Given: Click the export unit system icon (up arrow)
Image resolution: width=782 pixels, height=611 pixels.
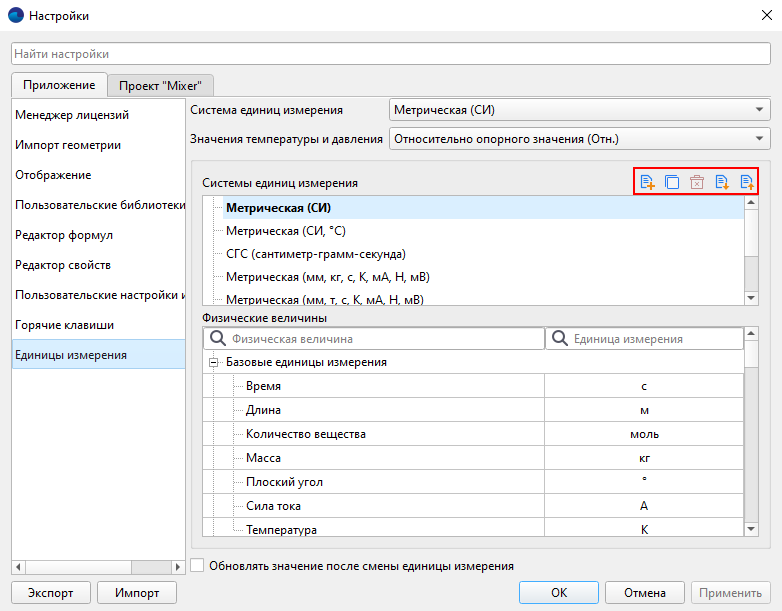Looking at the screenshot, I should pos(746,182).
